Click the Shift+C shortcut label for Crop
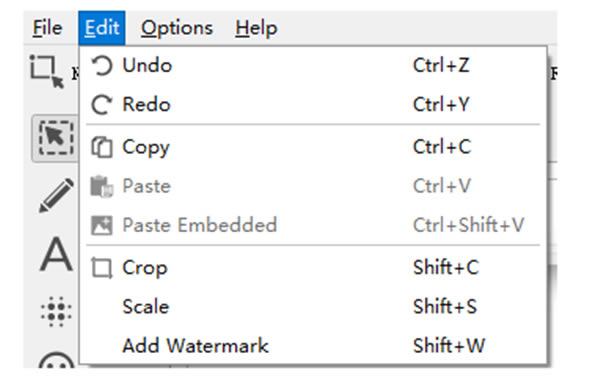The height and width of the screenshot is (381, 600). [x=446, y=267]
